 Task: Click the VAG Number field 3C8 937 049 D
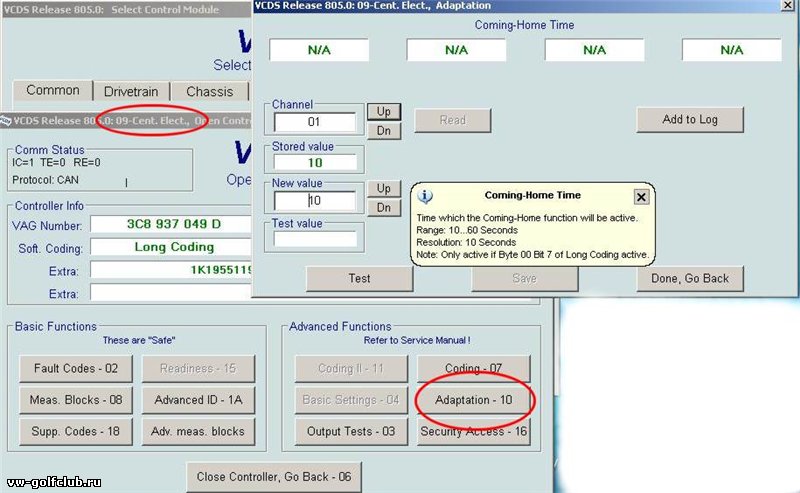click(x=171, y=224)
